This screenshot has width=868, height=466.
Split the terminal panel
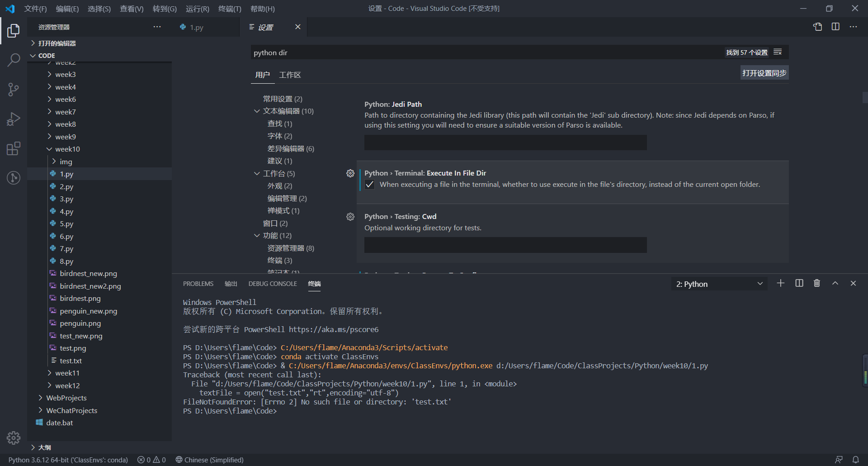click(799, 283)
